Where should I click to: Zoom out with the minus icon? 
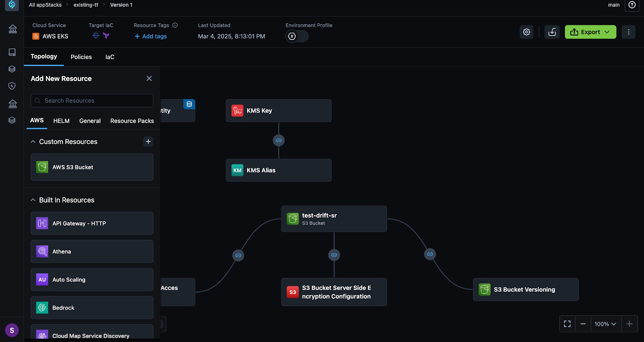(x=583, y=324)
